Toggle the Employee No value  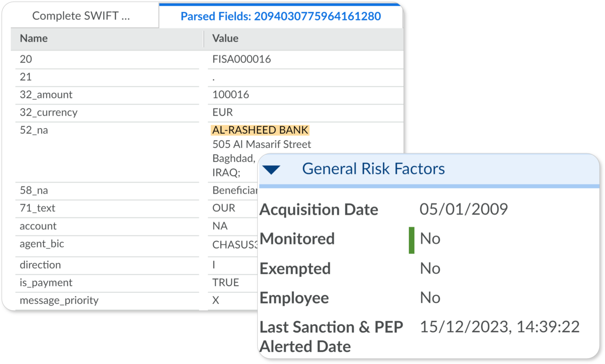[431, 297]
